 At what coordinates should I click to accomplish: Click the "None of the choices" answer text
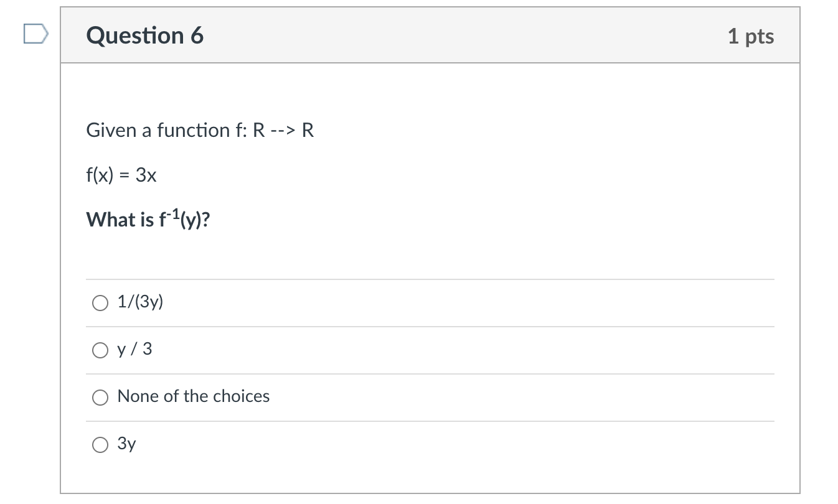pos(193,396)
